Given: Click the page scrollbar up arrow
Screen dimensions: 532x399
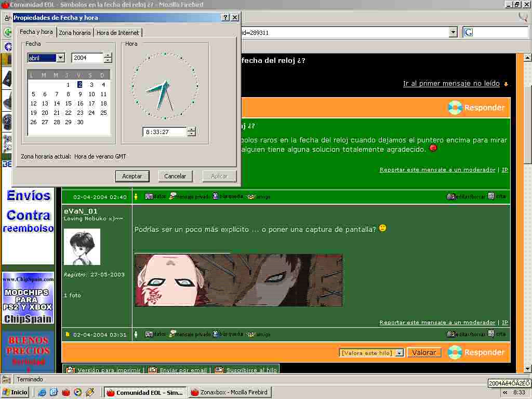Looking at the screenshot, I should coord(527,57).
